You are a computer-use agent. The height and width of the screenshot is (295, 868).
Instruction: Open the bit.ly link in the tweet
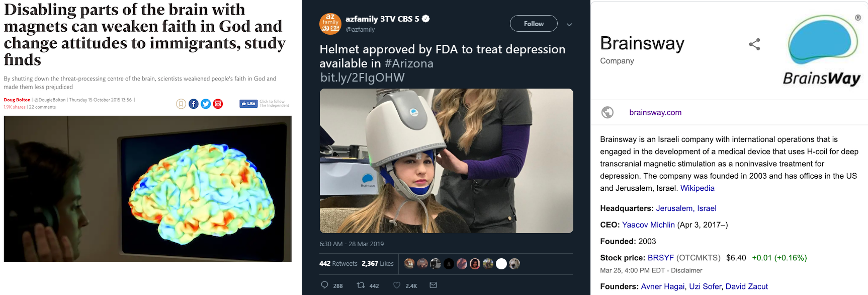[362, 78]
